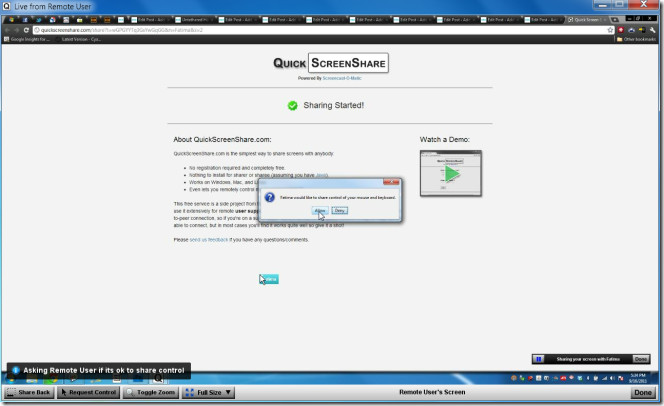Image resolution: width=664 pixels, height=406 pixels.
Task: Open the Google Insights bookmark
Action: (27, 39)
